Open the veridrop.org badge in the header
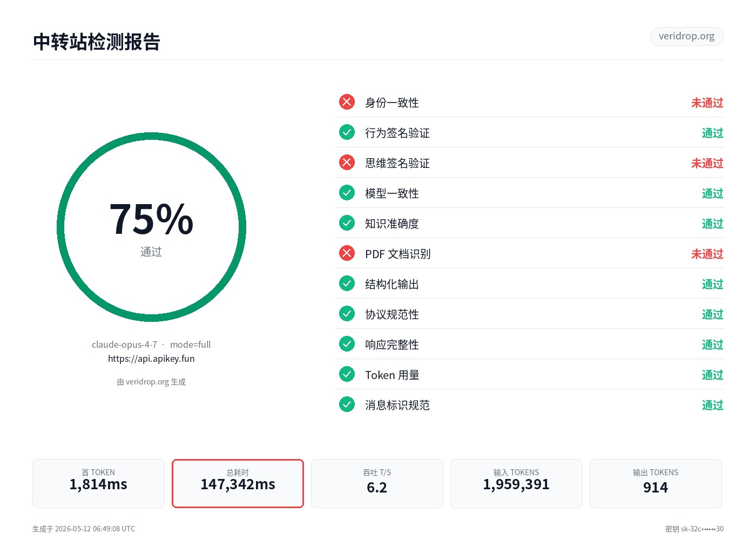 (x=687, y=36)
